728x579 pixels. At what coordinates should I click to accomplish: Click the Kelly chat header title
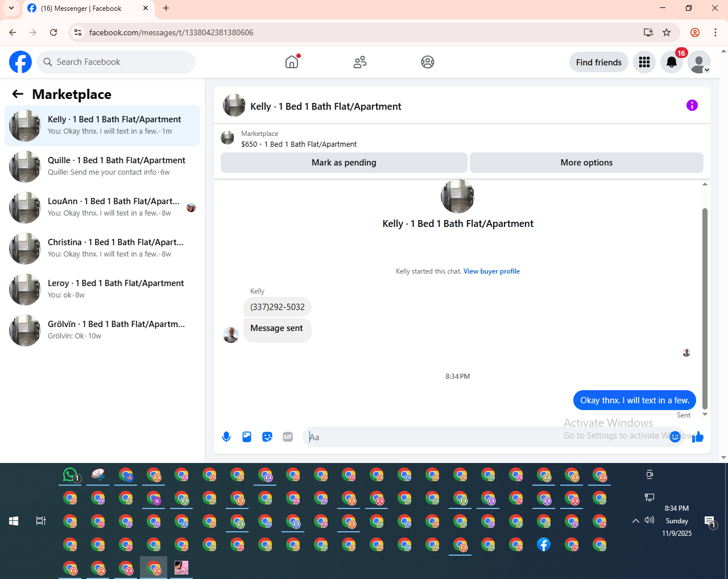(x=326, y=106)
